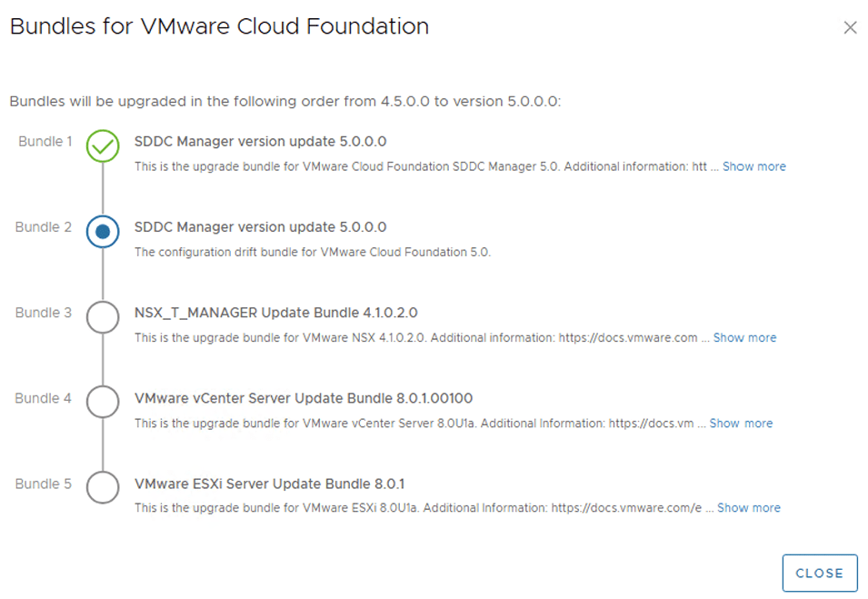Expand Bundle 1 description with Show more

click(x=753, y=166)
